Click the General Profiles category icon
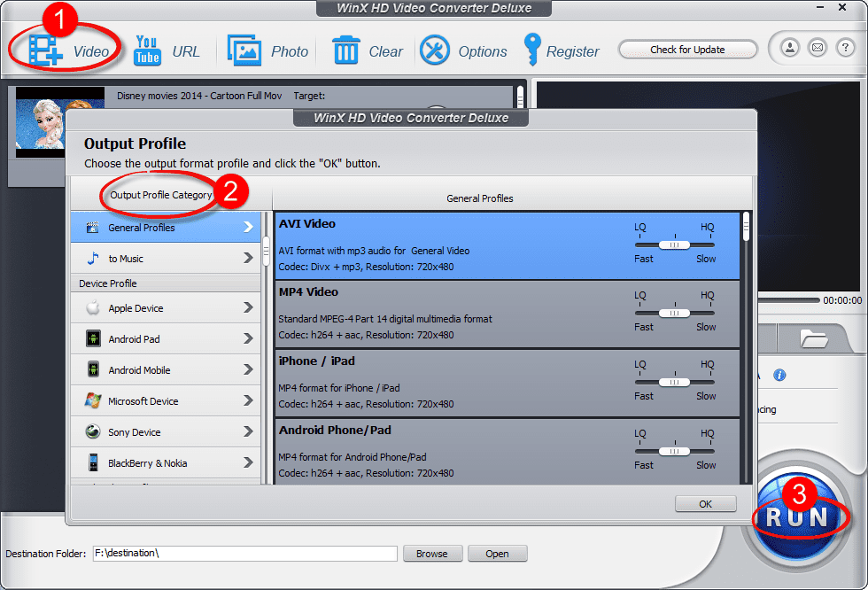This screenshot has width=868, height=590. pyautogui.click(x=92, y=228)
